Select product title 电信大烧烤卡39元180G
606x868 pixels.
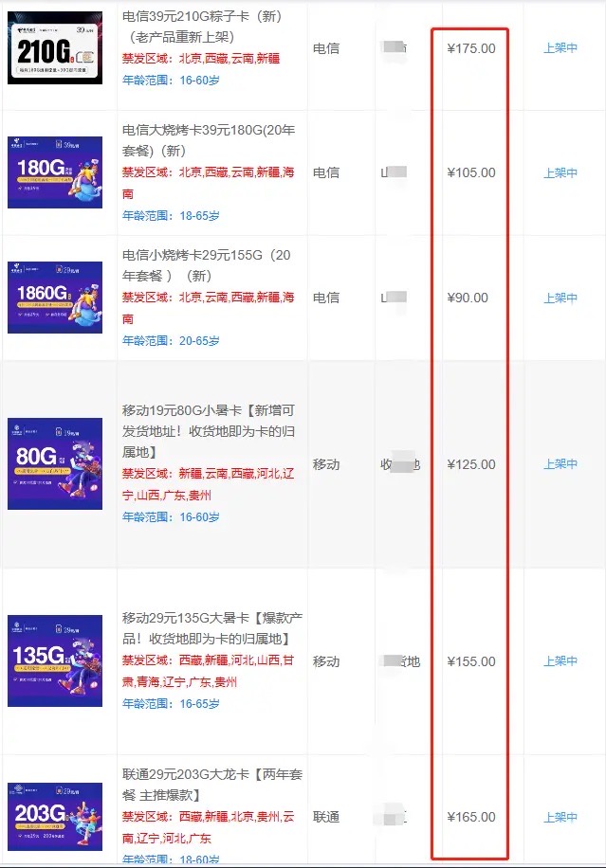click(x=209, y=140)
